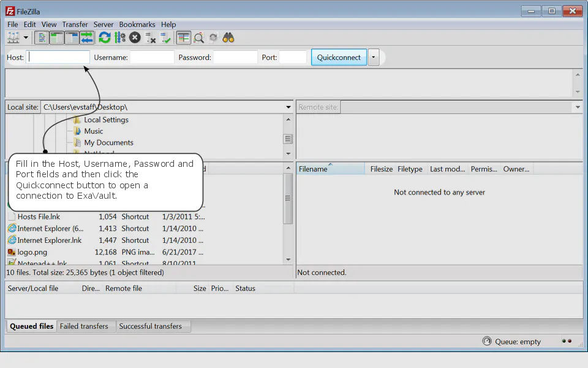The height and width of the screenshot is (368, 588).
Task: Expand the Local site path dropdown
Action: point(288,107)
